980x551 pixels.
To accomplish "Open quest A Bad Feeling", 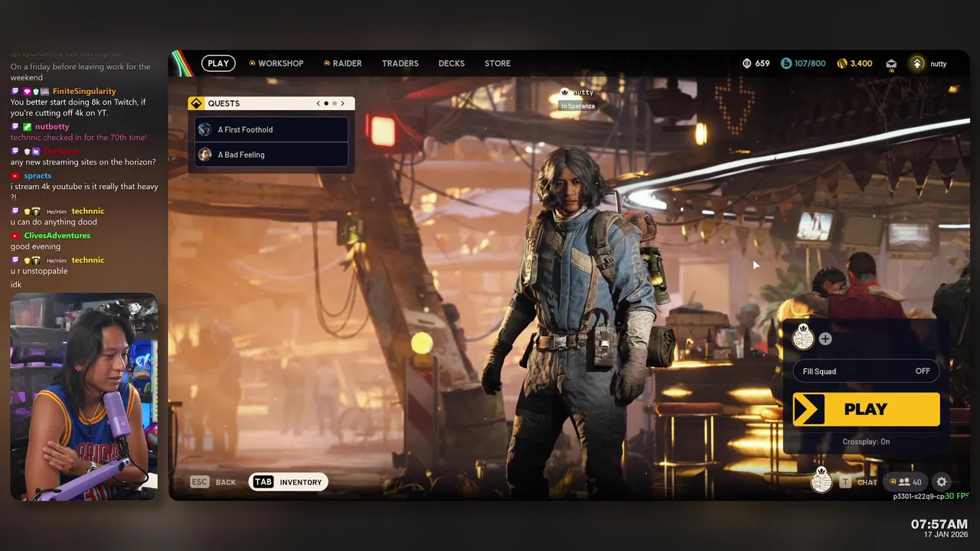I will coord(271,155).
